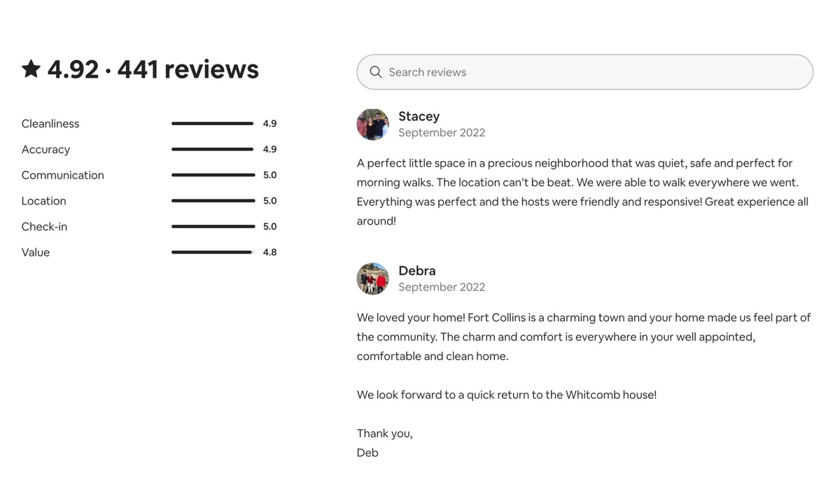Click the September 2022 date under Stacey

pyautogui.click(x=442, y=133)
